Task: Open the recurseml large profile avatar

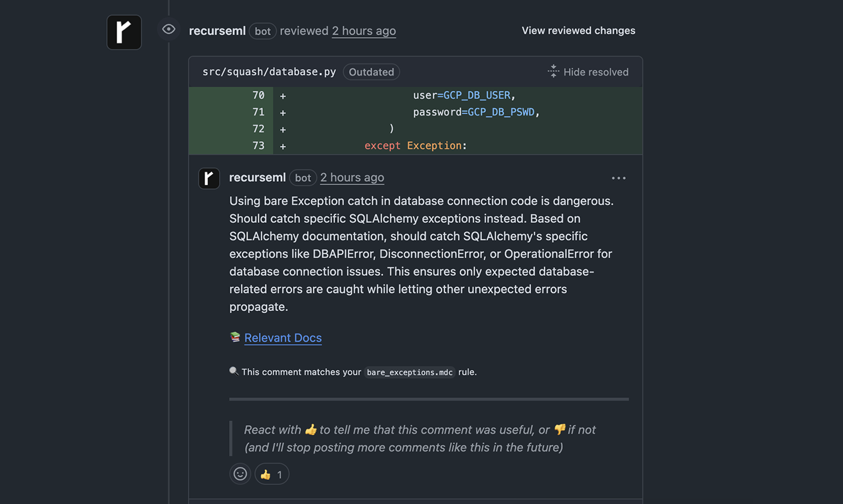Action: [x=124, y=32]
